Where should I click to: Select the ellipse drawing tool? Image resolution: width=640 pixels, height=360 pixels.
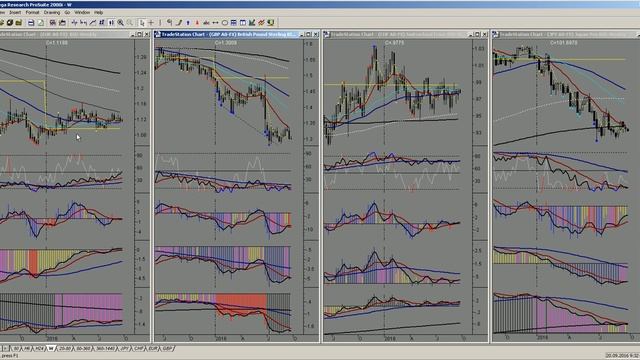pyautogui.click(x=225, y=22)
